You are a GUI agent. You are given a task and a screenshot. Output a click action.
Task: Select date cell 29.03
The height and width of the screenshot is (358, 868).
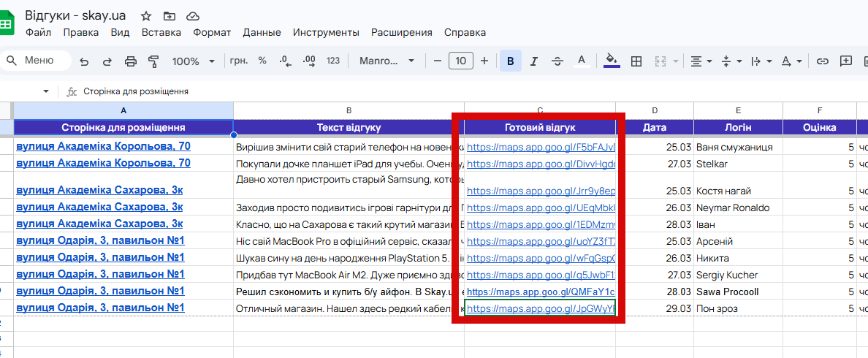tap(655, 308)
